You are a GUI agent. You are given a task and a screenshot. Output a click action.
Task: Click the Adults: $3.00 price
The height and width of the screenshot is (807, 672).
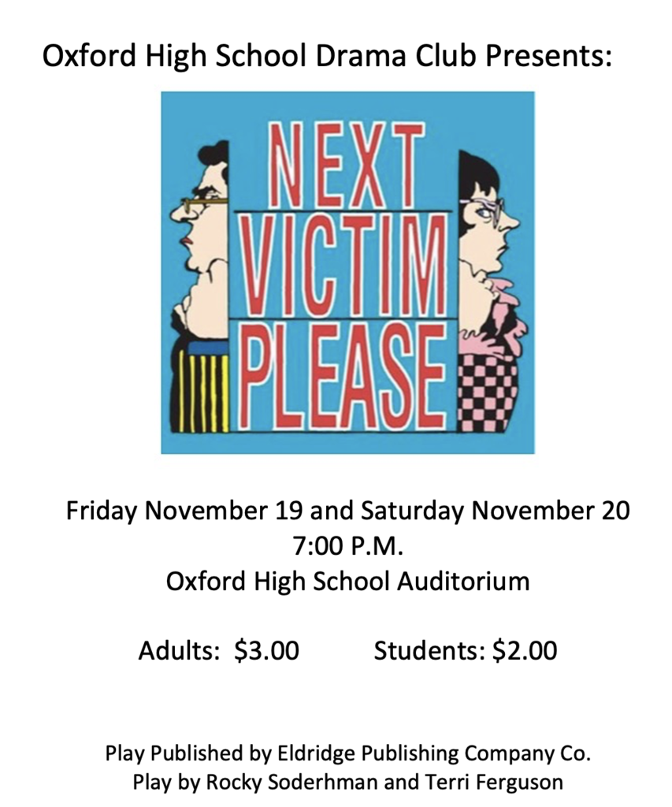tap(219, 650)
